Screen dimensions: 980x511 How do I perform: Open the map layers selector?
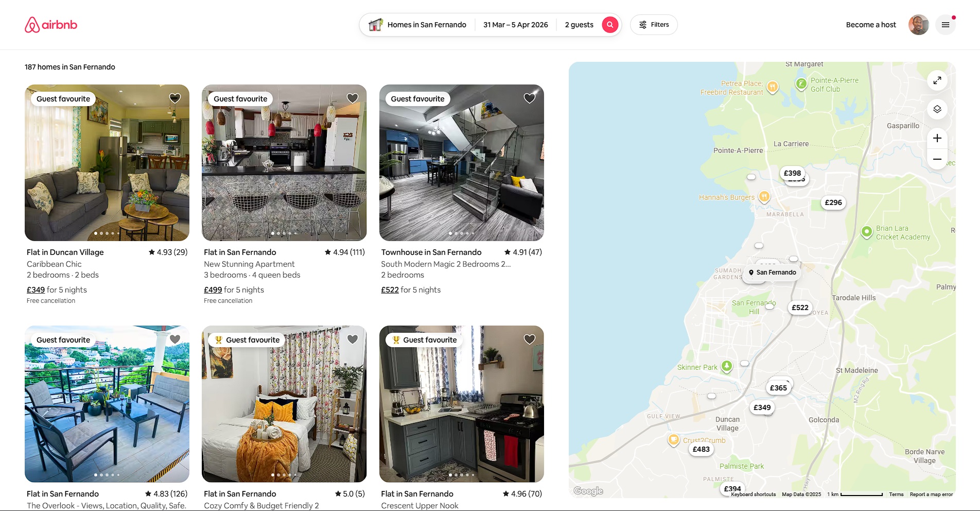pyautogui.click(x=937, y=109)
